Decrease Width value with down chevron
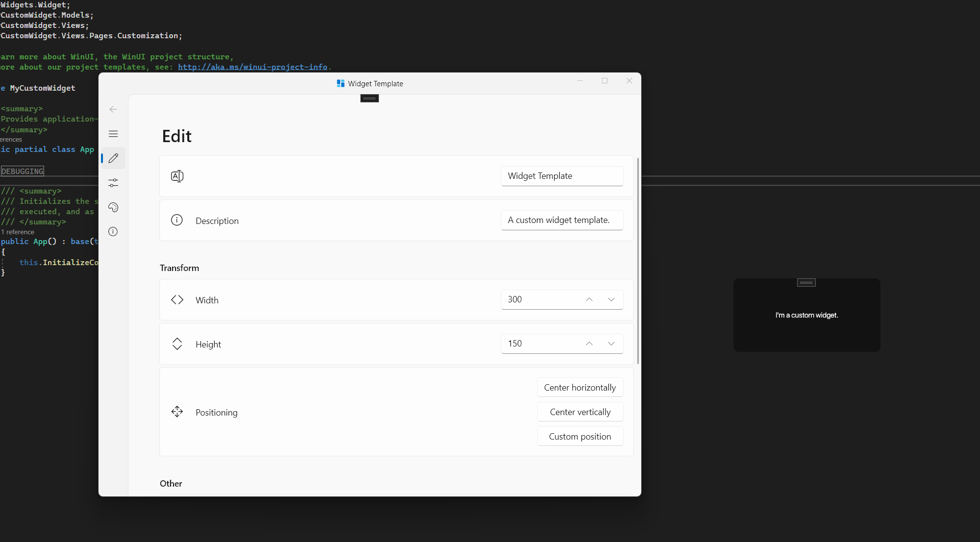The width and height of the screenshot is (980, 542). tap(611, 299)
